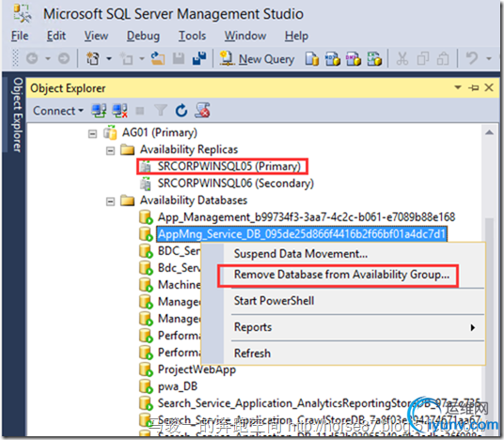Click the Refresh icon in Object Explorer toolbar

pos(181,111)
